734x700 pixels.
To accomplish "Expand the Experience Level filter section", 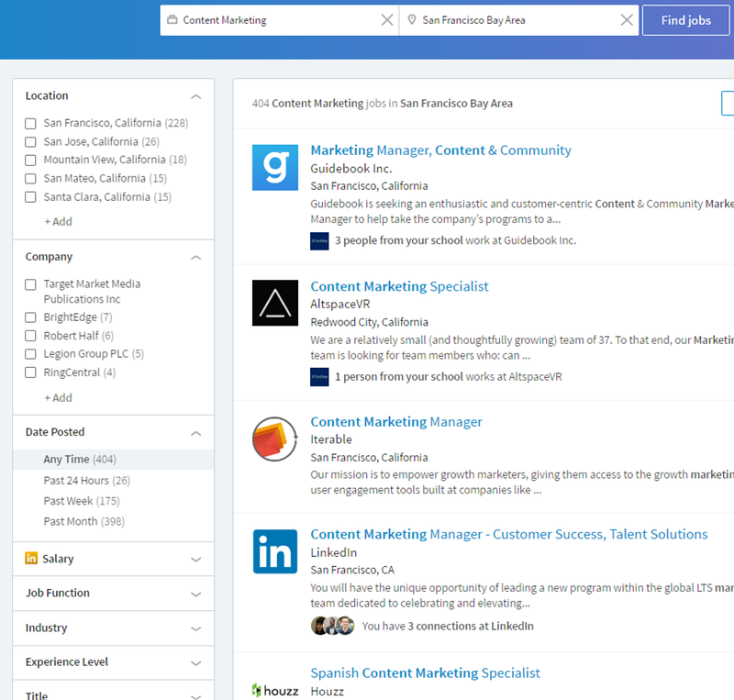I will (196, 663).
